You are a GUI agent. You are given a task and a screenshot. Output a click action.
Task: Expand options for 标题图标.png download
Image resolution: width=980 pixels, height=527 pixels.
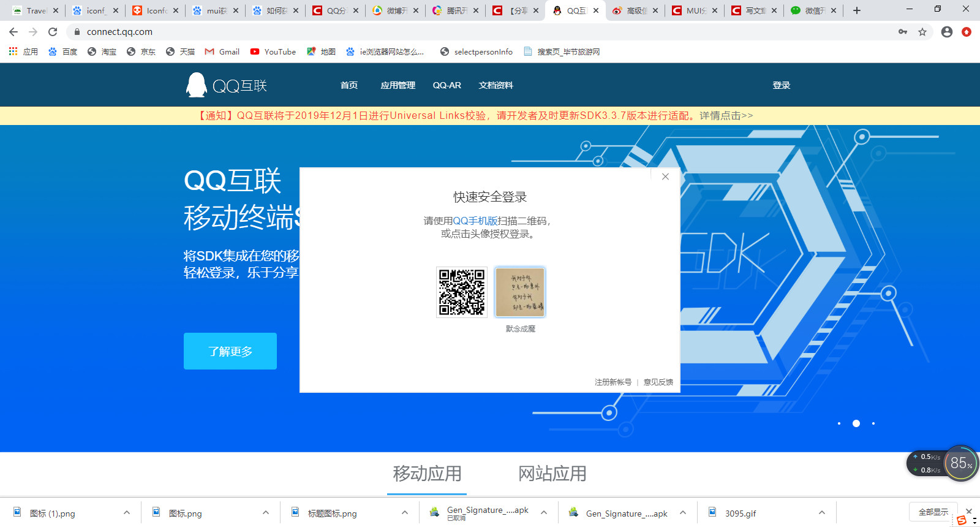405,513
